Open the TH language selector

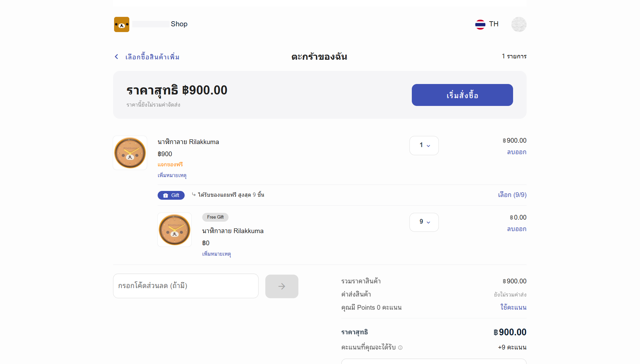pos(494,24)
